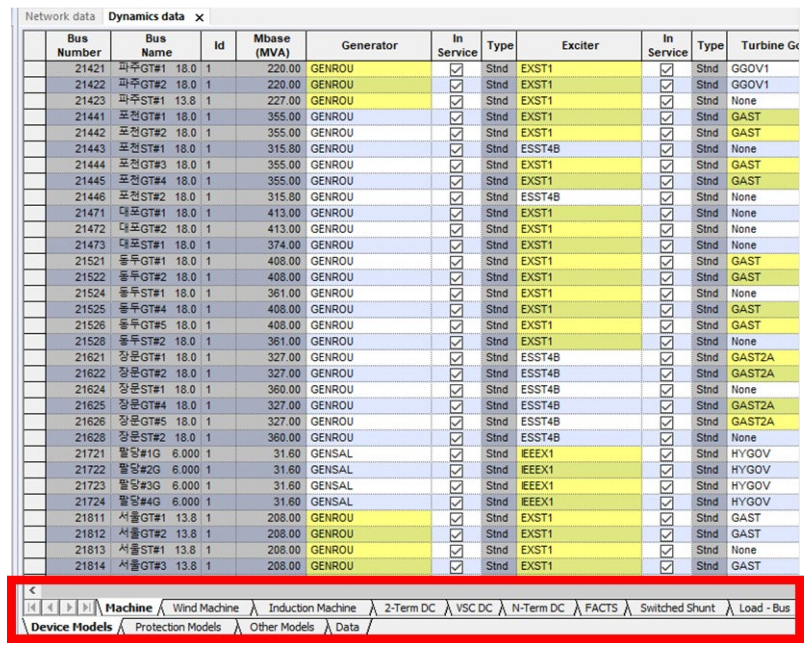Jump to last sheet tab arrow

coord(87,608)
